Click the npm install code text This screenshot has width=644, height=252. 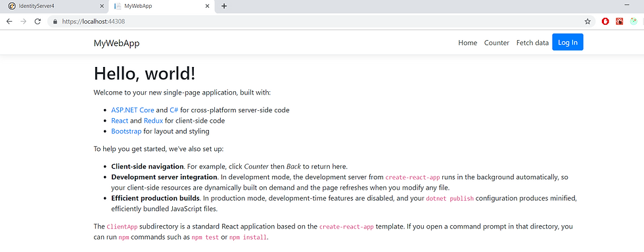point(248,237)
